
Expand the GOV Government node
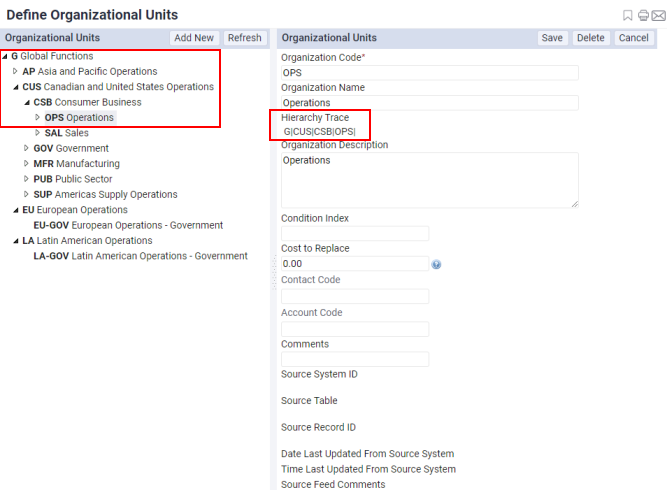click(26, 148)
